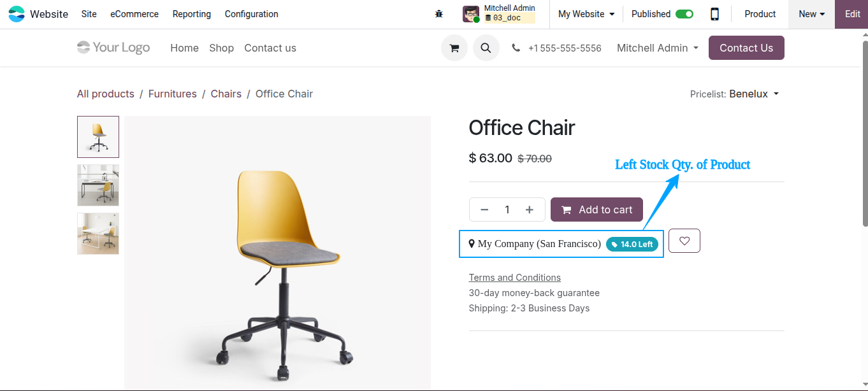Toggle the Published switch off

[x=684, y=14]
